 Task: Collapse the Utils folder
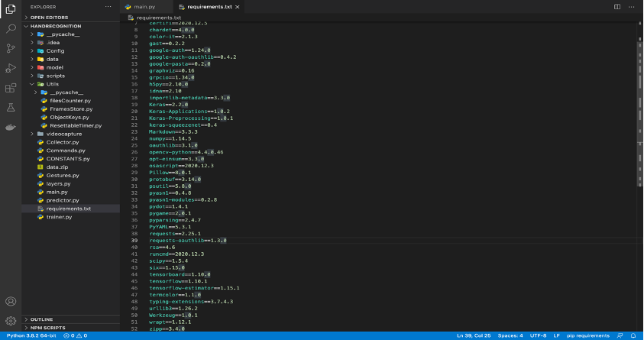[70, 84]
